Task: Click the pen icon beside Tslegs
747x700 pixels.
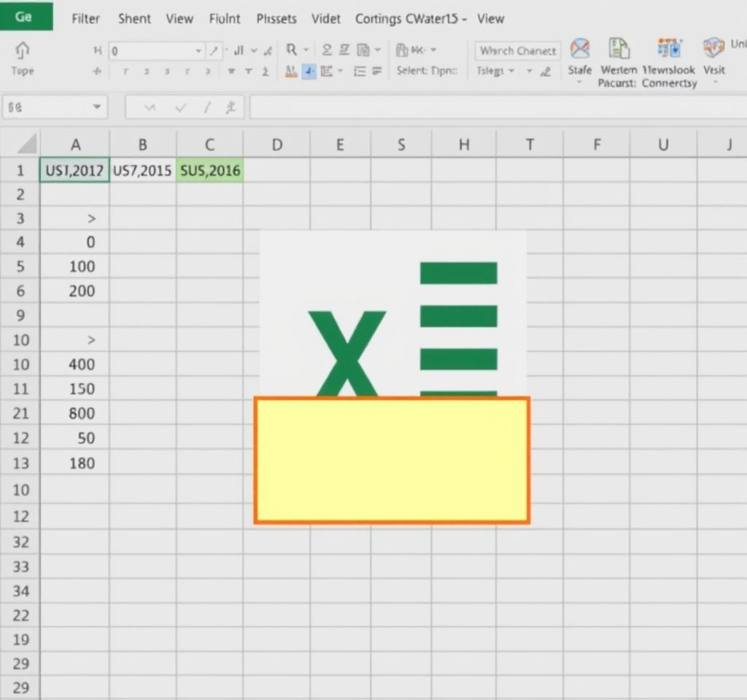Action: (x=546, y=71)
